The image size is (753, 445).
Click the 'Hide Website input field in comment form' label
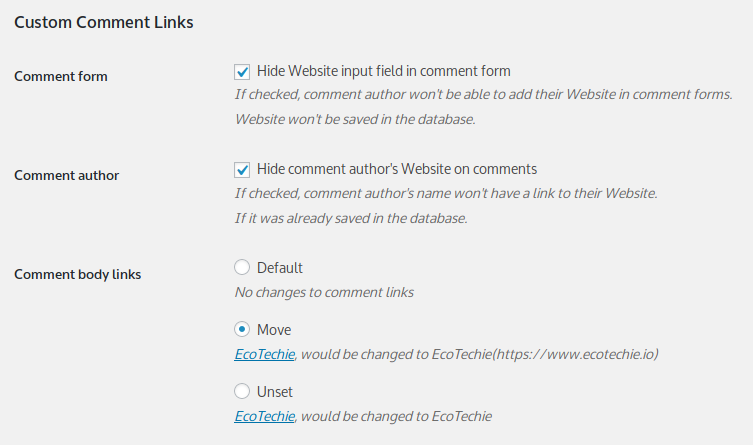tap(384, 71)
